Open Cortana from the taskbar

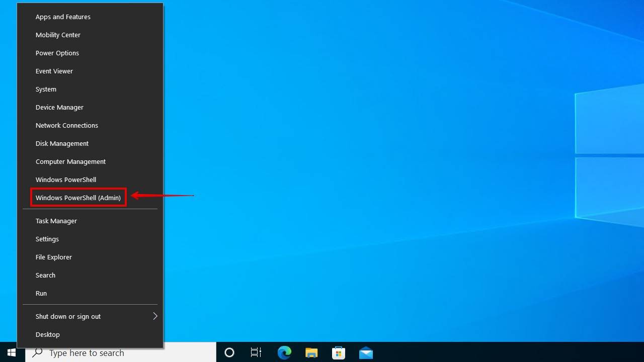(229, 352)
